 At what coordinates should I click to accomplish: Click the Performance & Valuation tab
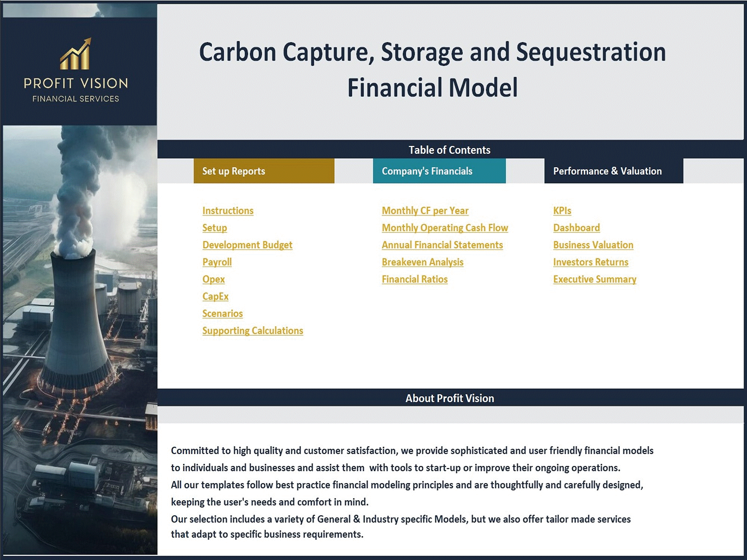(607, 171)
